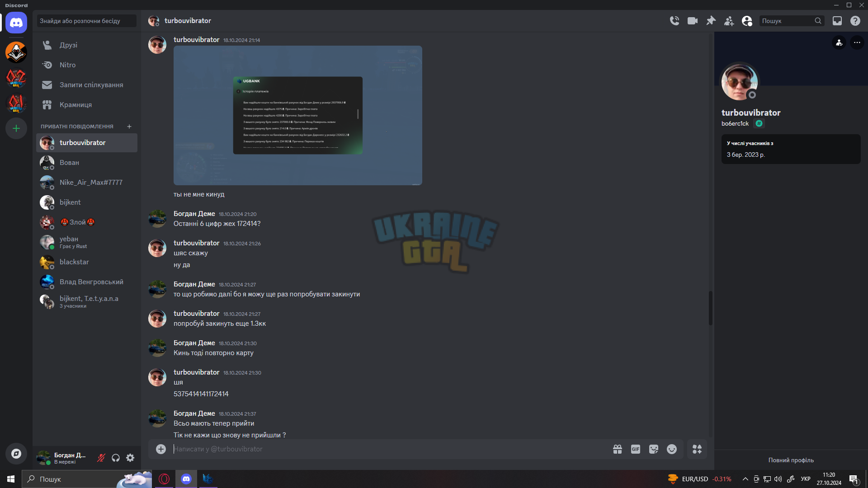Open the Nike_Air_Max#7777 conversation
This screenshot has width=868, height=488.
coord(87,183)
